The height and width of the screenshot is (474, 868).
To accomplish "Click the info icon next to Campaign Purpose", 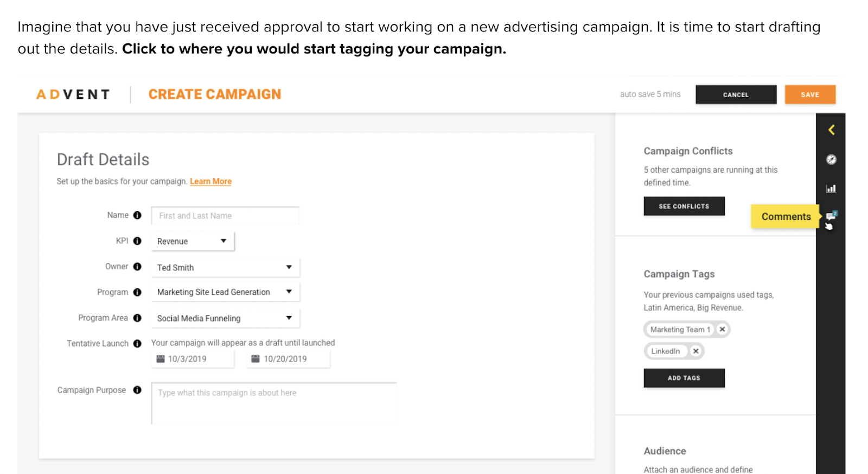I will tap(137, 390).
